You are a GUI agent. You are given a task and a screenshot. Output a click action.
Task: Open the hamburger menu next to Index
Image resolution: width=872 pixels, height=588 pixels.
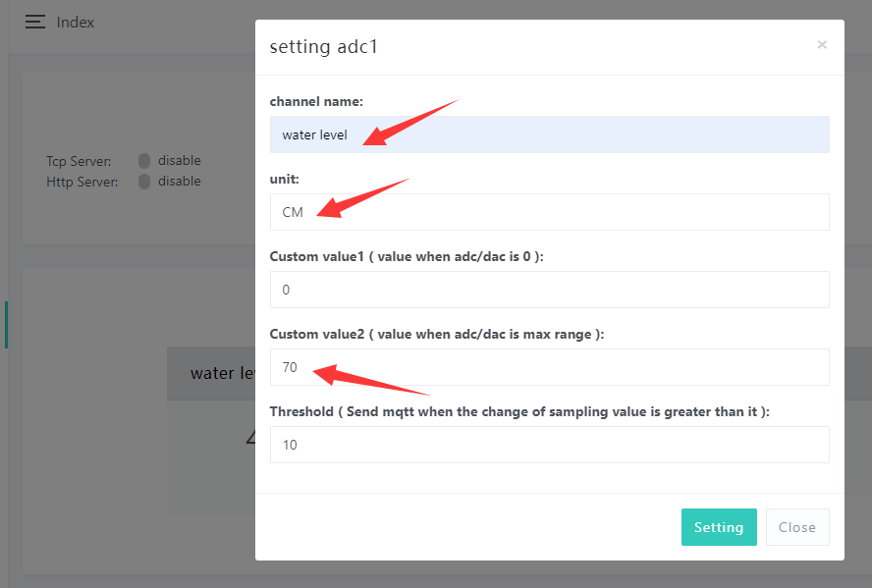tap(35, 22)
